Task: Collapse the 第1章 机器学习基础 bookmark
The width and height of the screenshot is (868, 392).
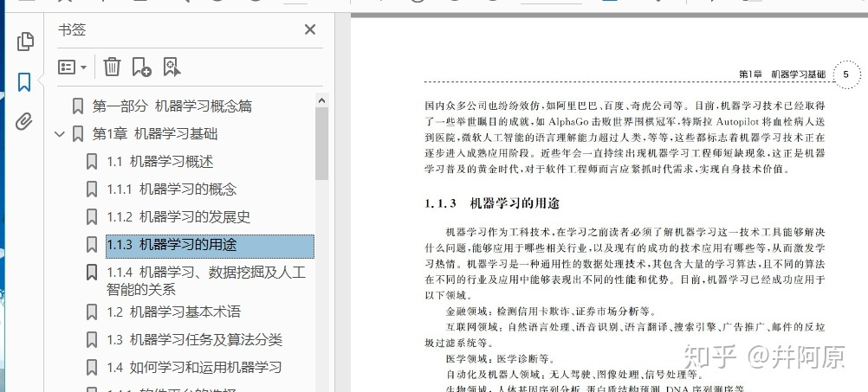Action: [x=60, y=134]
